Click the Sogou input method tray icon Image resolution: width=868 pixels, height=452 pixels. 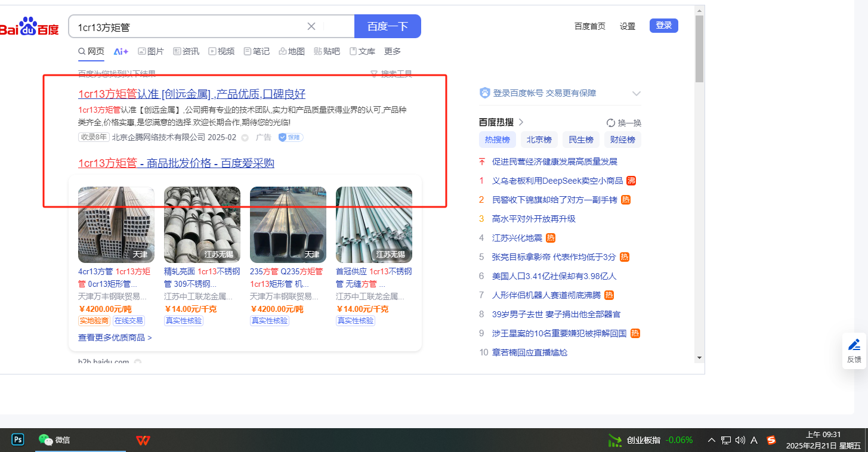[771, 440]
